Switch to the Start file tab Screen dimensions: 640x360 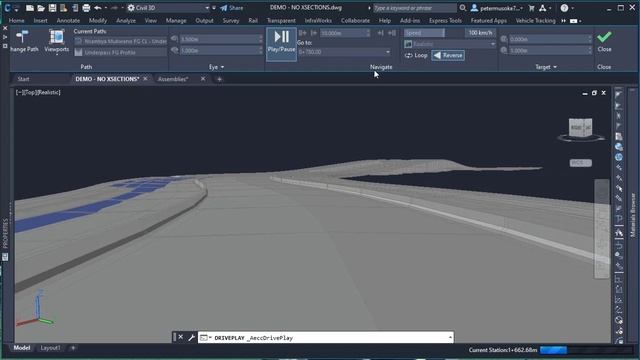pos(23,79)
